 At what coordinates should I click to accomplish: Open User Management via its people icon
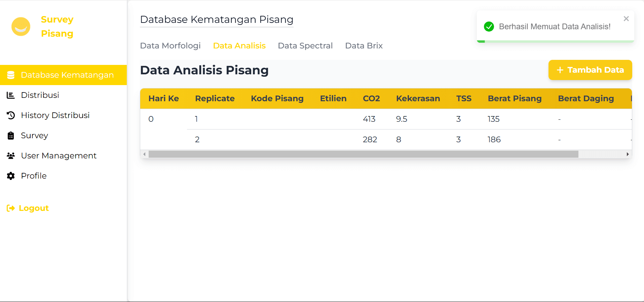[10, 155]
